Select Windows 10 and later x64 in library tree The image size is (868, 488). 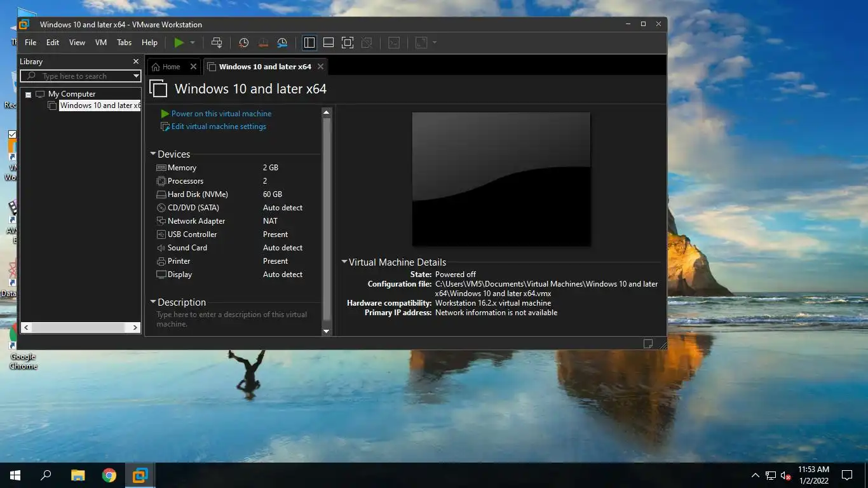click(100, 105)
